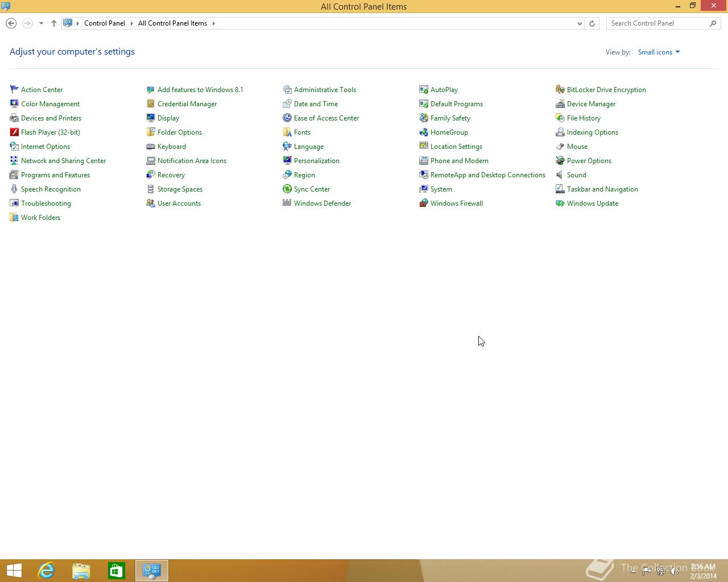
Task: Open Add features to Windows 8.1
Action: click(x=200, y=89)
